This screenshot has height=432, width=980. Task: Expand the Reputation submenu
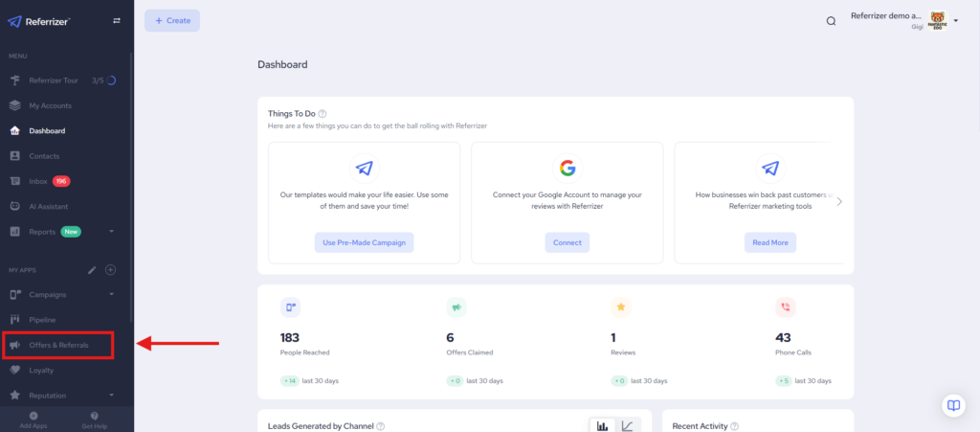coord(111,395)
